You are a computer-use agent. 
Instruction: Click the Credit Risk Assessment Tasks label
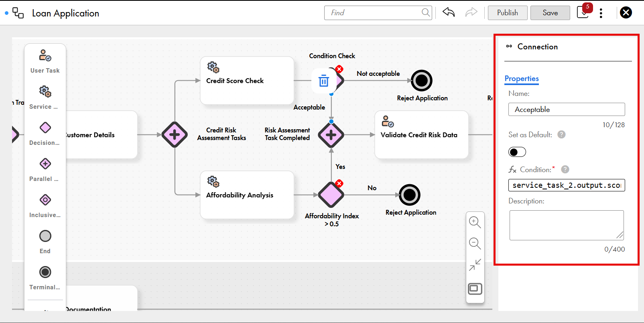[221, 134]
